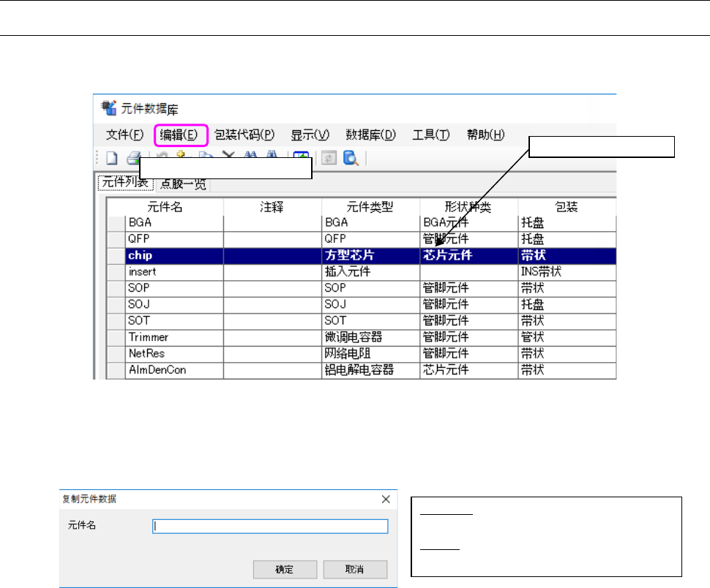This screenshot has height=588, width=710.
Task: Close the 复制元件数据 dialog
Action: point(386,500)
